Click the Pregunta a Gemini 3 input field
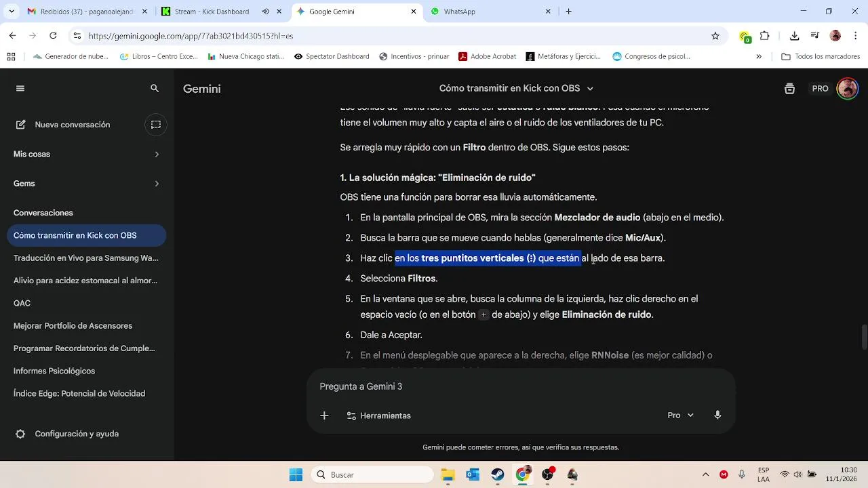Viewport: 868px width, 488px height. [521, 386]
